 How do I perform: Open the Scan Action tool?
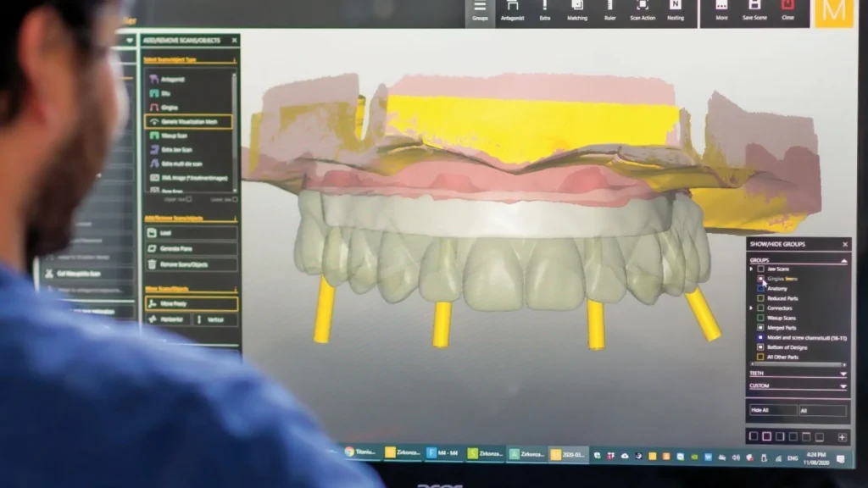[642, 9]
